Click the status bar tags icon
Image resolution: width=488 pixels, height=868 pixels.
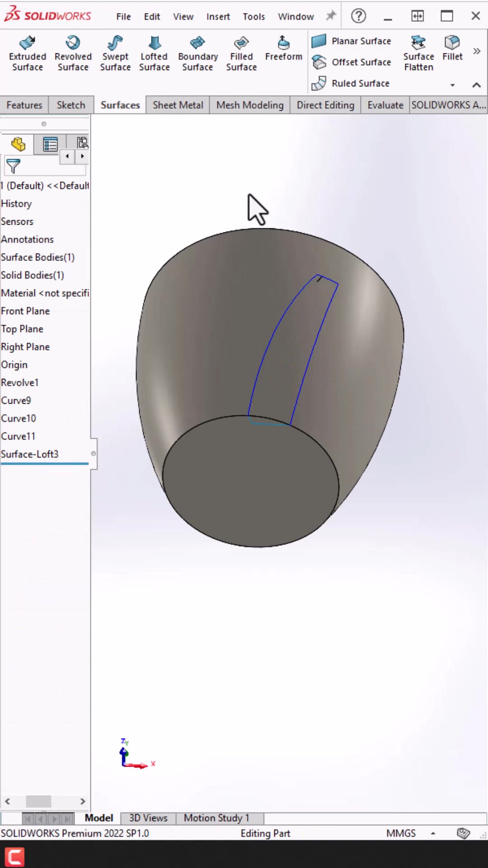(x=464, y=833)
